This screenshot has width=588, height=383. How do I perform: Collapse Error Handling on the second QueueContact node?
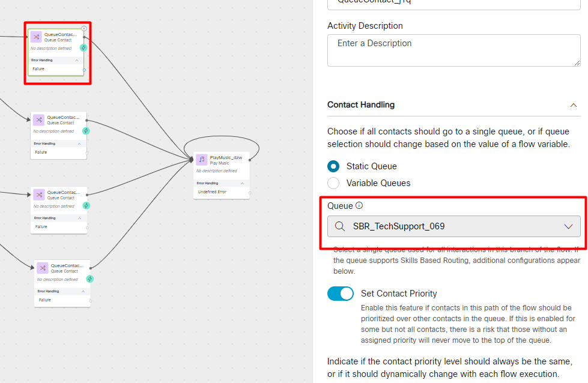coord(79,143)
